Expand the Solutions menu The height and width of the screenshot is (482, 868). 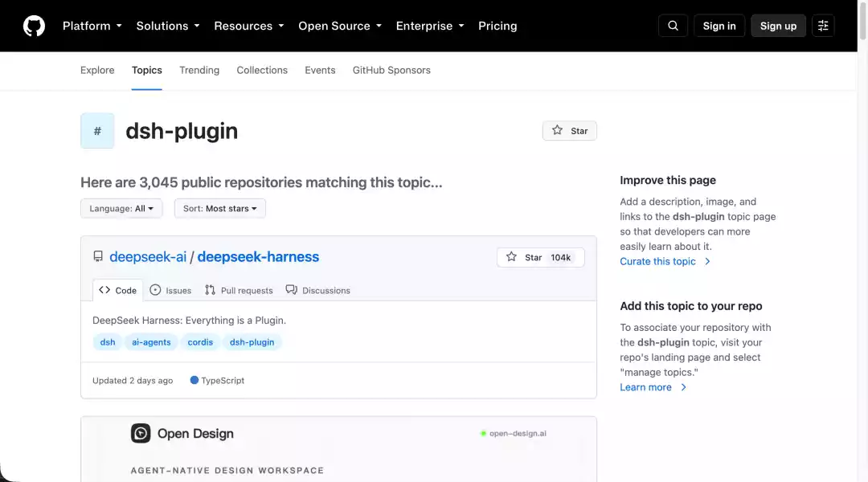pos(168,26)
